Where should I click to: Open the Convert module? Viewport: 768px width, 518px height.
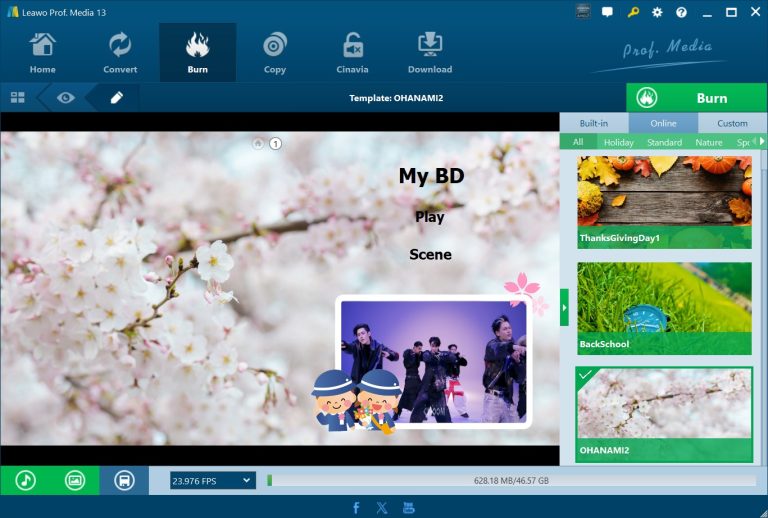(x=120, y=53)
